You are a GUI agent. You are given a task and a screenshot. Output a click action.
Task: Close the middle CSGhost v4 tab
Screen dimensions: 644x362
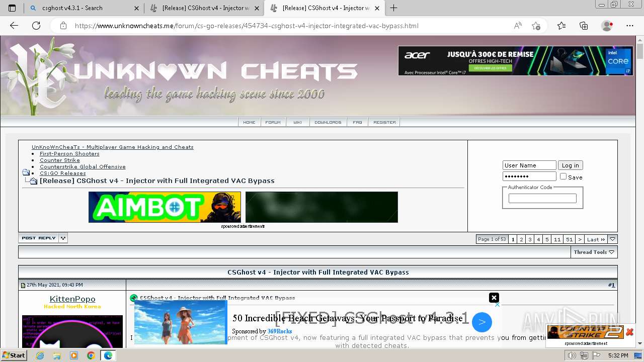coord(257,8)
